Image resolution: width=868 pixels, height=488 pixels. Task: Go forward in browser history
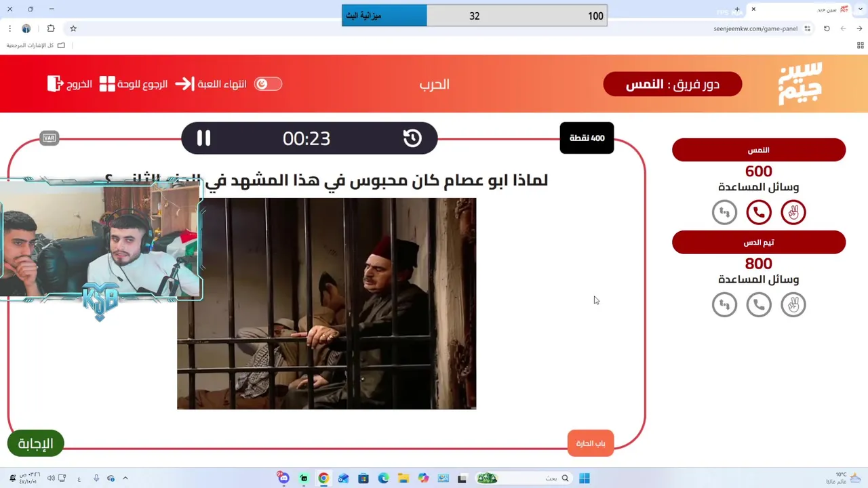843,28
